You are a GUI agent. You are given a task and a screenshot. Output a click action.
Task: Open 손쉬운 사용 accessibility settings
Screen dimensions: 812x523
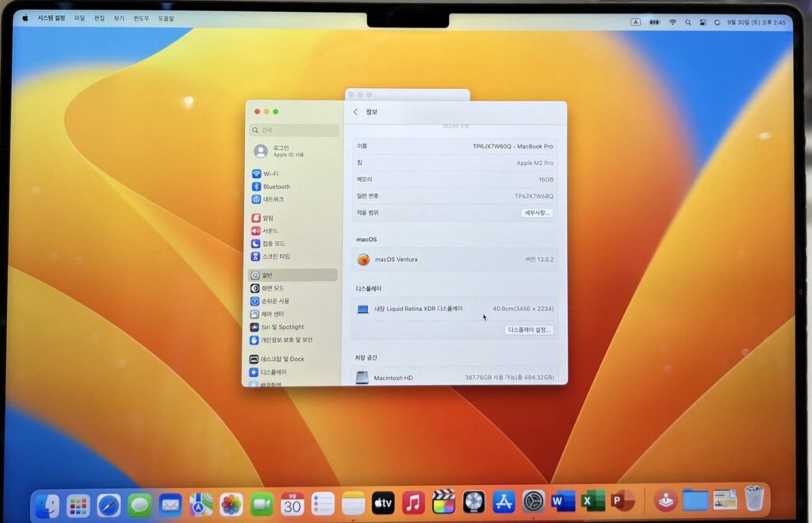coord(270,301)
